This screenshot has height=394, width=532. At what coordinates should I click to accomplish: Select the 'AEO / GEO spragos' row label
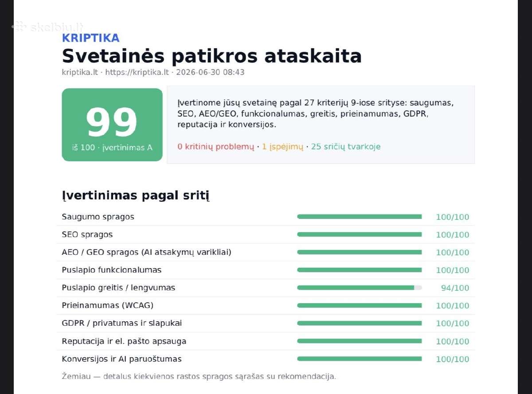tap(147, 252)
